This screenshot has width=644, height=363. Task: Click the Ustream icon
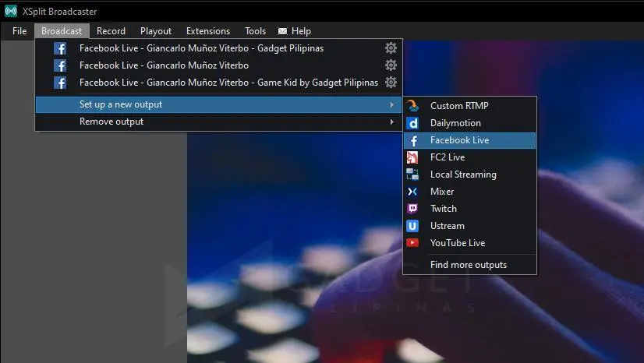click(412, 226)
